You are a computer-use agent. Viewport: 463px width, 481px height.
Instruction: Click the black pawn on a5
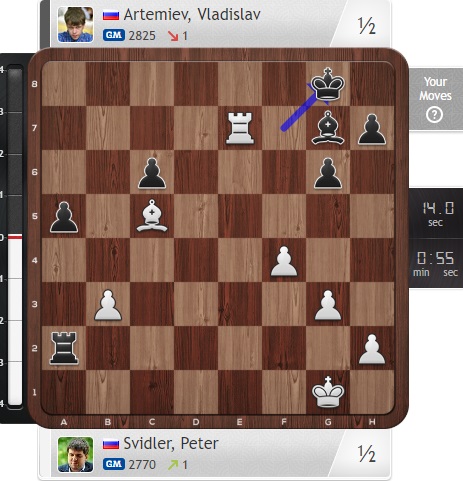tap(64, 217)
